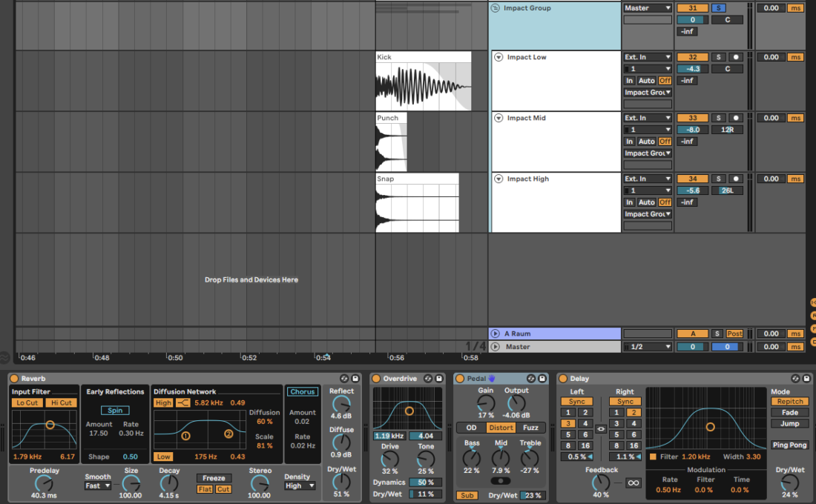Screen dimensions: 816x504
Task: Click the Impact Low unfold arrow icon
Action: 499,57
